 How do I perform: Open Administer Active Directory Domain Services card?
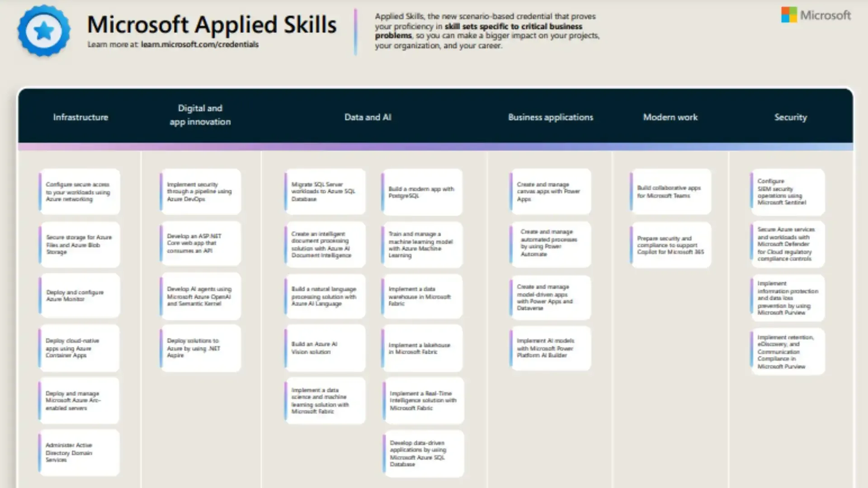pyautogui.click(x=79, y=452)
